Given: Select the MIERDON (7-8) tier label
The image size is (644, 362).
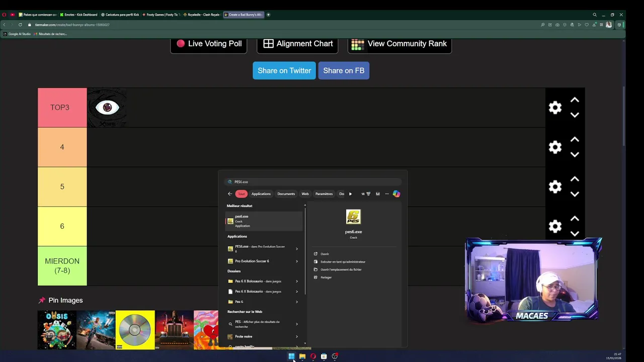Looking at the screenshot, I should (62, 266).
